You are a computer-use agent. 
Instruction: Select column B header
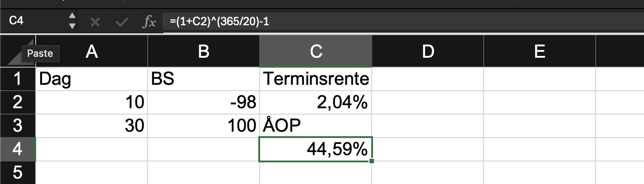pyautogui.click(x=204, y=52)
